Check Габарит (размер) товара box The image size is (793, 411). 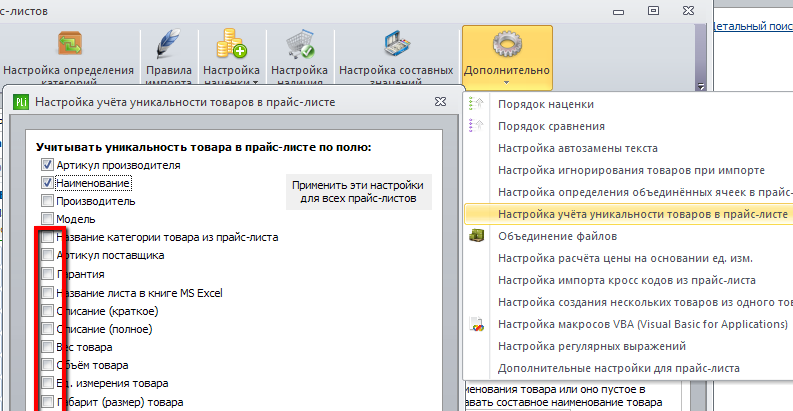click(47, 402)
